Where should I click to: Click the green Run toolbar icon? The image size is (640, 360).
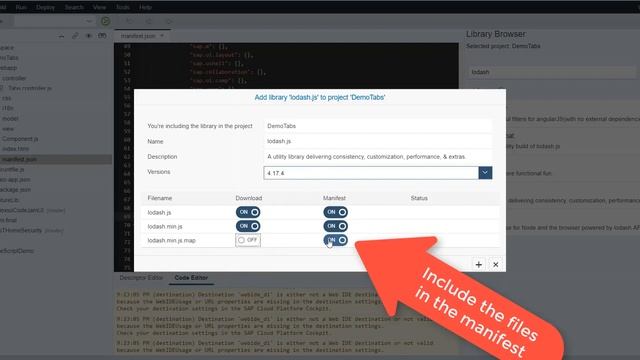pos(105,21)
